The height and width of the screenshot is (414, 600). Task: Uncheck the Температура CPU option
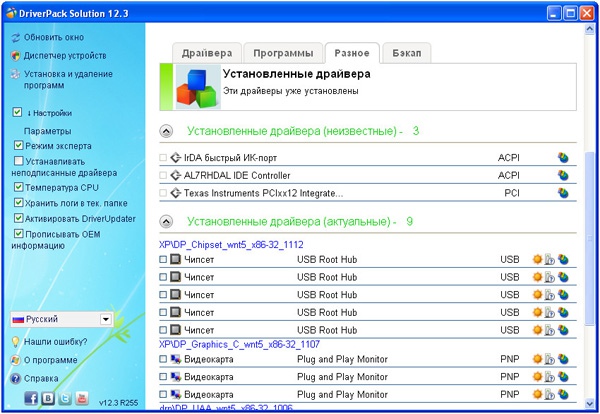coord(19,187)
